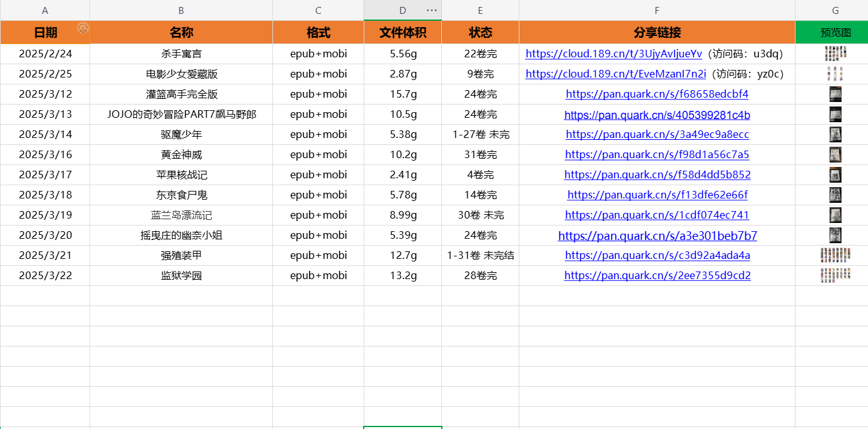Click the preview thumbnail in the 东京食尸鬼 row
Image resolution: width=868 pixels, height=429 pixels.
[835, 195]
